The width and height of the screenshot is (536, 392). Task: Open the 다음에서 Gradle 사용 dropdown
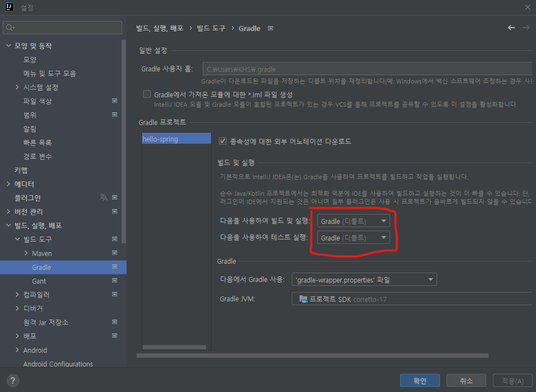click(x=364, y=279)
